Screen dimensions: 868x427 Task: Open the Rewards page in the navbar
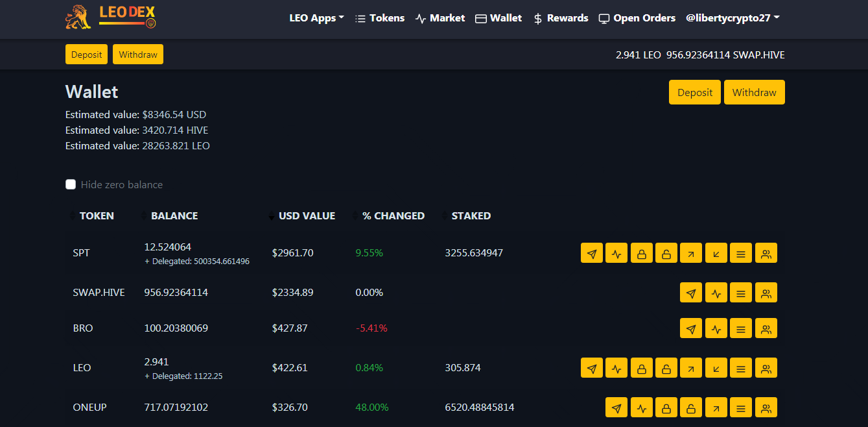(x=561, y=18)
